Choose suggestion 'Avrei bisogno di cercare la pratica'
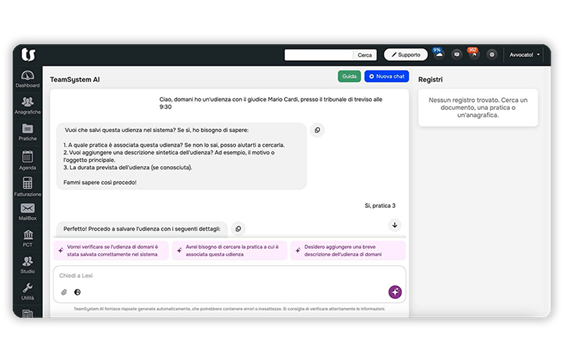 230,251
